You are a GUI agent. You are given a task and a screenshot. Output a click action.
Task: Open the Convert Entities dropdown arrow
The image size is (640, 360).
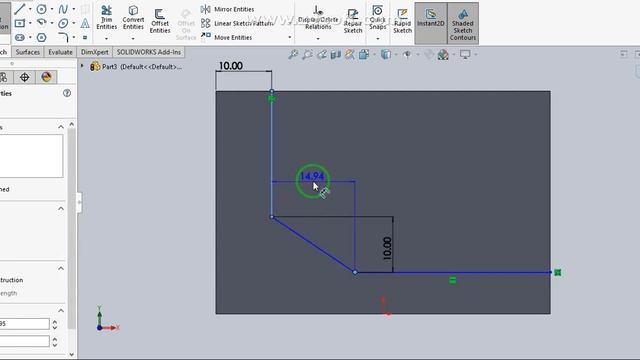pos(133,39)
